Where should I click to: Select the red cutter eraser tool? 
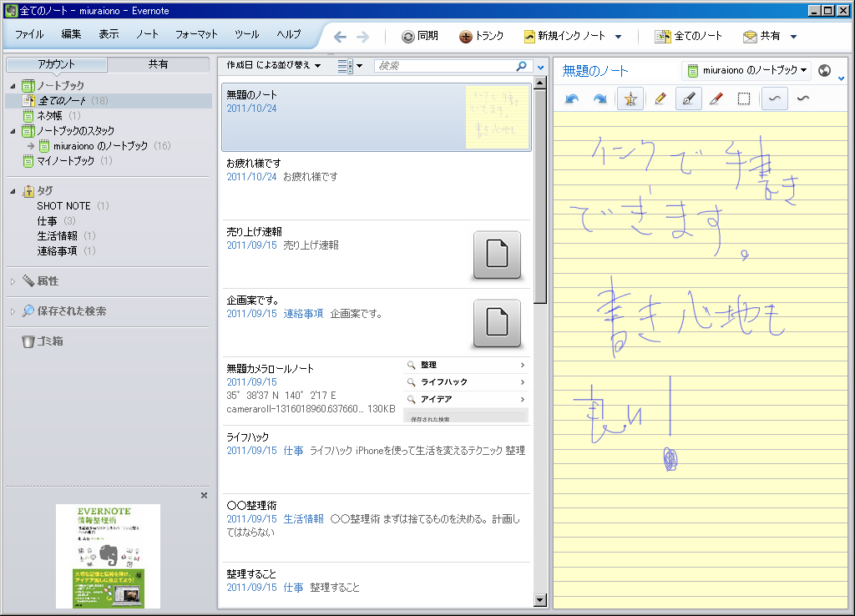coord(716,98)
